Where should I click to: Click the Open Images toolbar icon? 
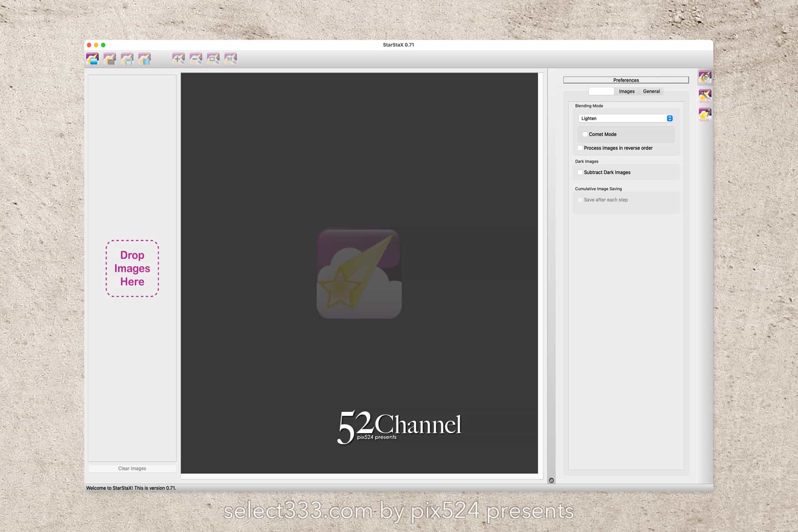tap(92, 59)
